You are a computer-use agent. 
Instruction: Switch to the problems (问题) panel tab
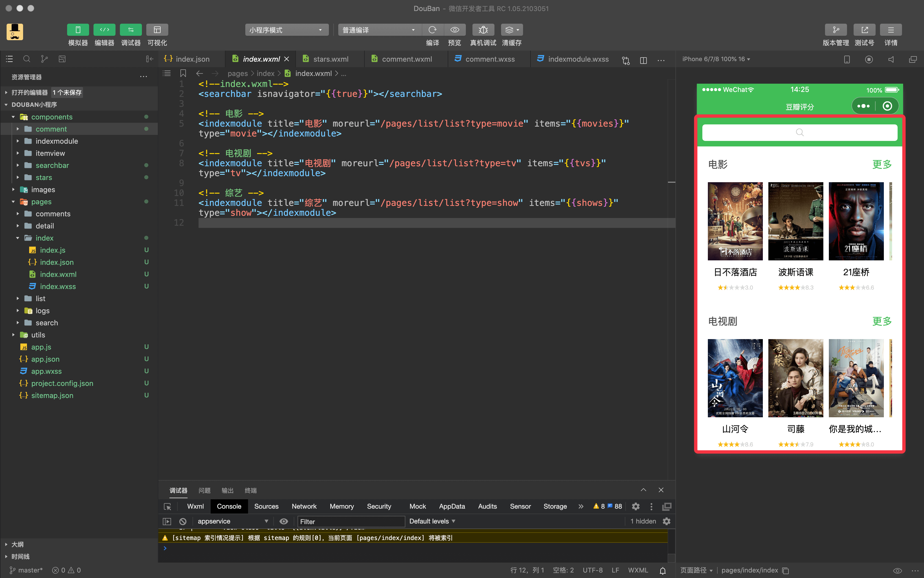click(x=205, y=490)
